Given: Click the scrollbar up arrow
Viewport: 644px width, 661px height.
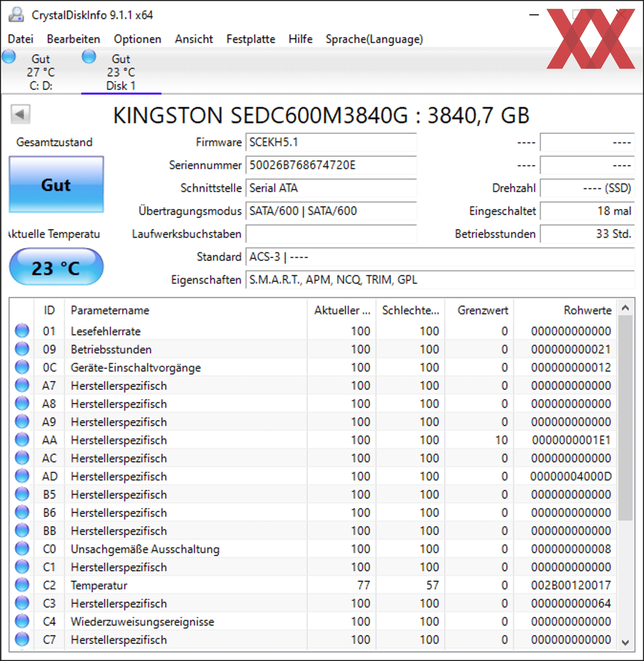Looking at the screenshot, I should pyautogui.click(x=626, y=308).
